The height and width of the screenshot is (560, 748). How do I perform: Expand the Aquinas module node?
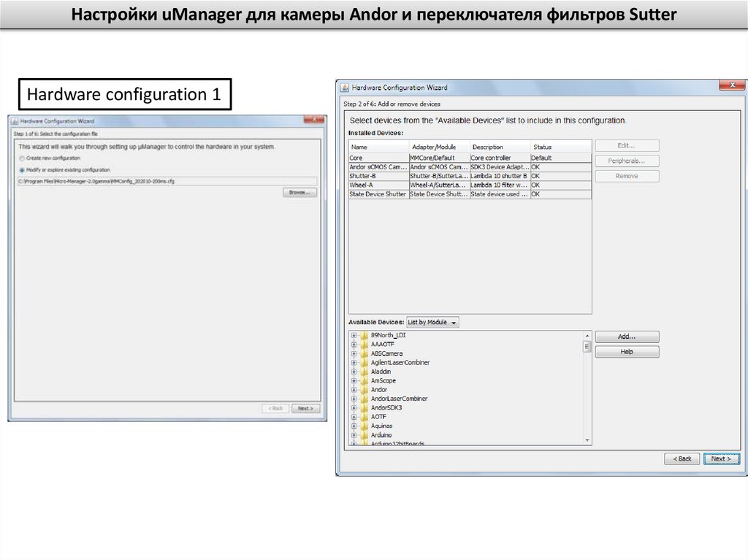coord(354,426)
